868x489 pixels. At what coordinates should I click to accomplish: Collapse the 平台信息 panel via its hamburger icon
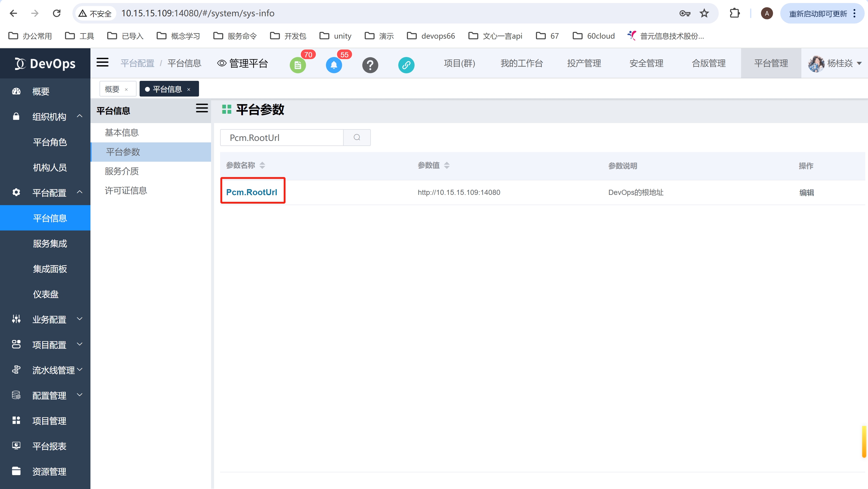[202, 108]
